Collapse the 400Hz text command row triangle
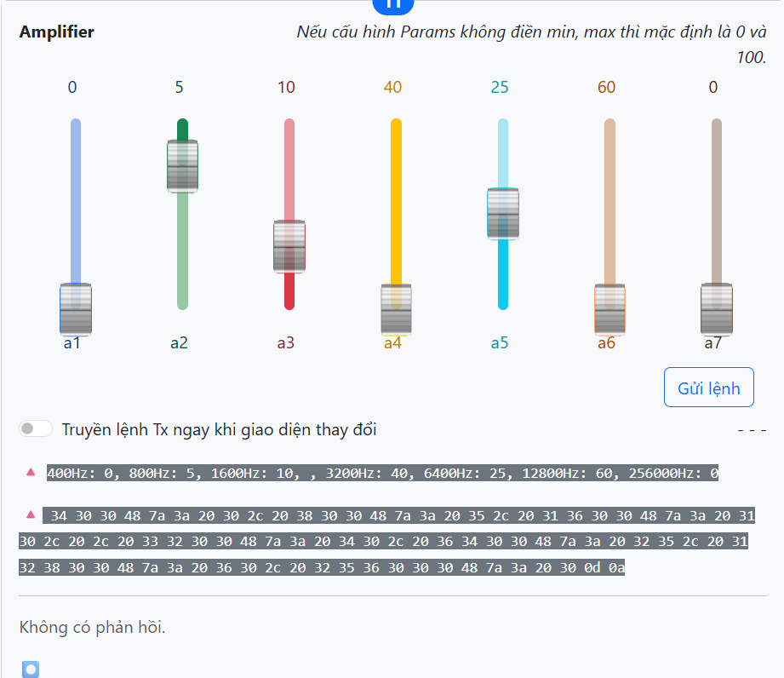The width and height of the screenshot is (784, 678). [x=31, y=471]
